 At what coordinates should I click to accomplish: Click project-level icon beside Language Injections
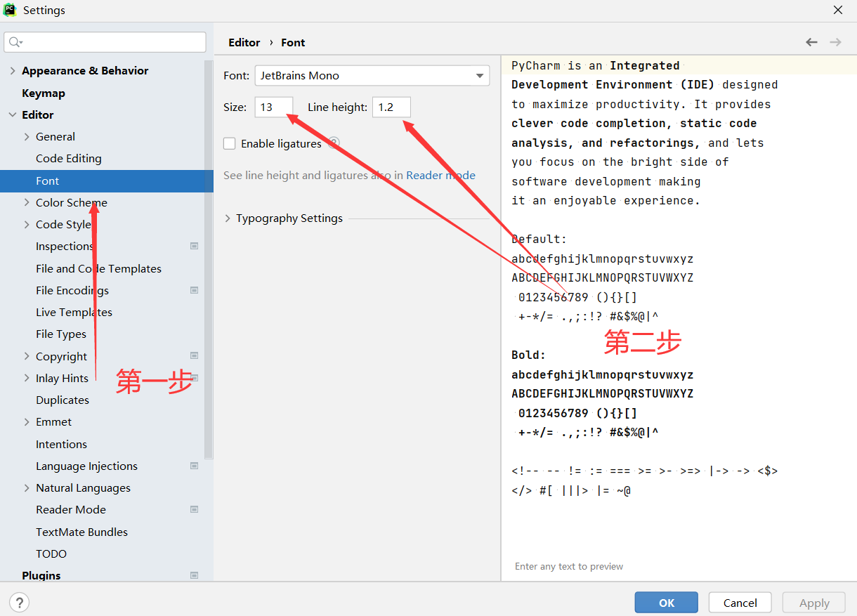click(x=195, y=466)
